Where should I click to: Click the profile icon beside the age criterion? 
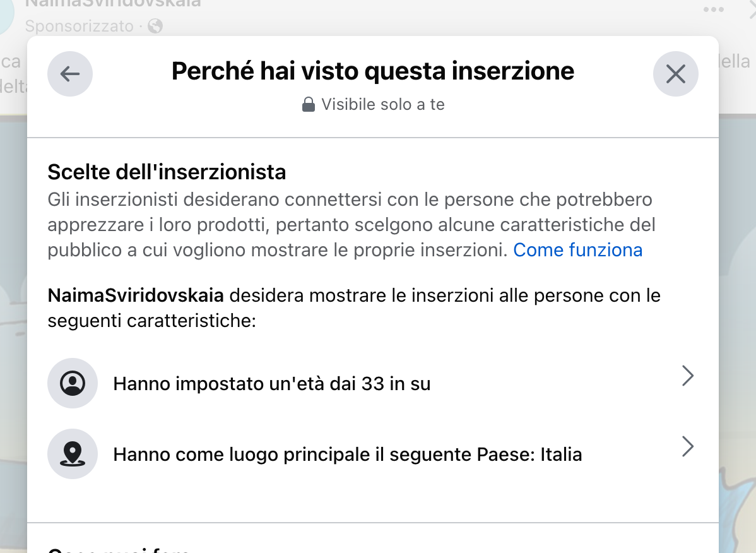(73, 383)
